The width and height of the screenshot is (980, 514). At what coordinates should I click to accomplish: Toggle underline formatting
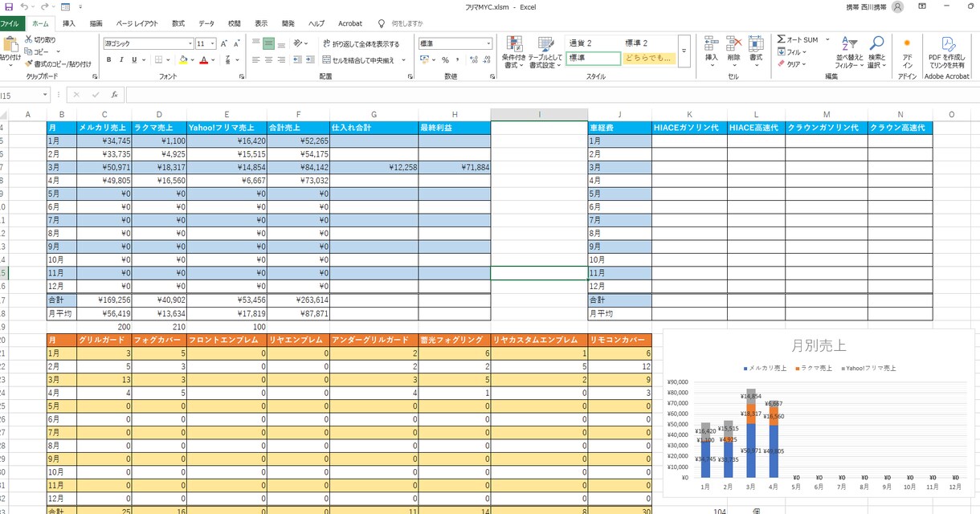(133, 60)
